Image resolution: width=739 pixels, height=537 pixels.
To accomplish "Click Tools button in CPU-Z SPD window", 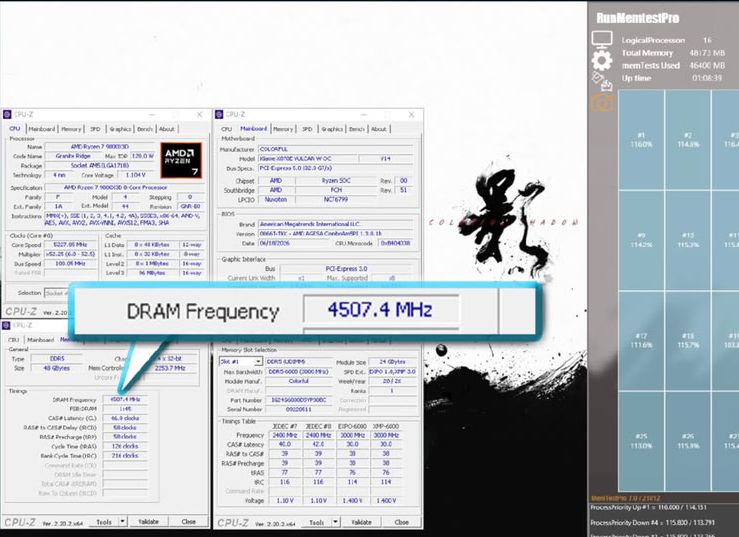I will (x=316, y=522).
